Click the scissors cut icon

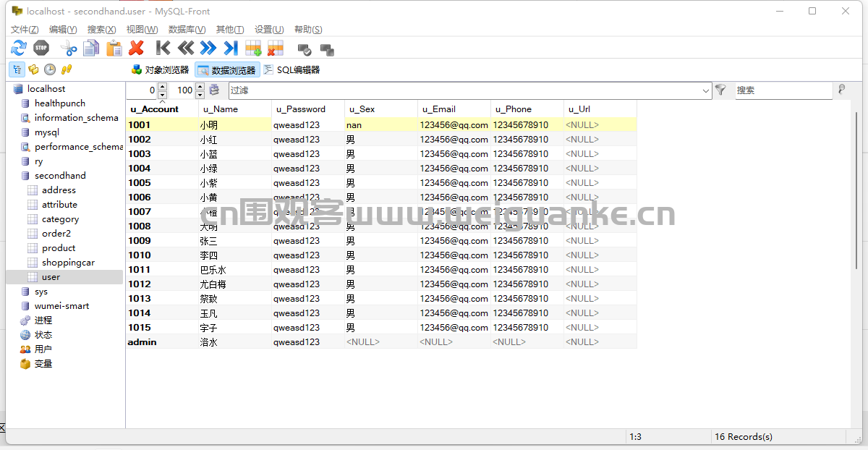pos(69,48)
